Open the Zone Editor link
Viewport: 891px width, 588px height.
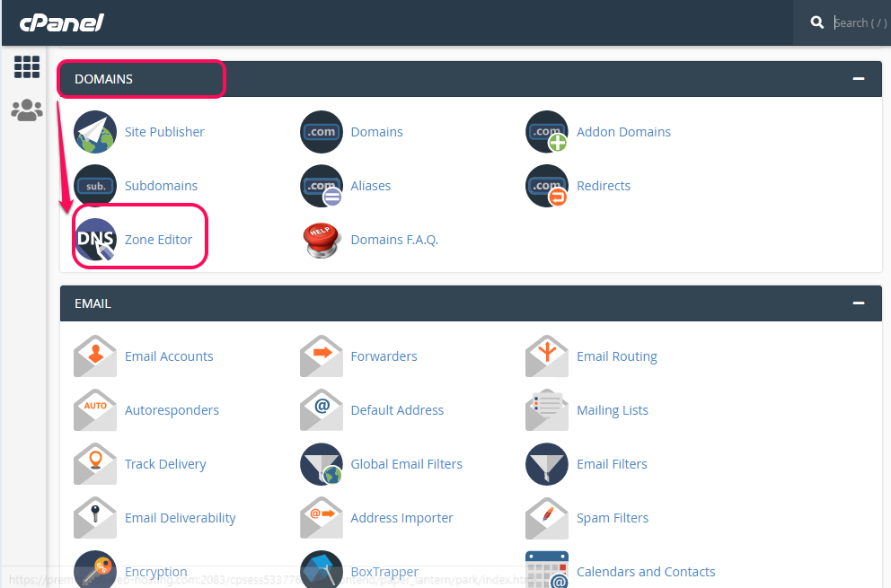point(158,240)
